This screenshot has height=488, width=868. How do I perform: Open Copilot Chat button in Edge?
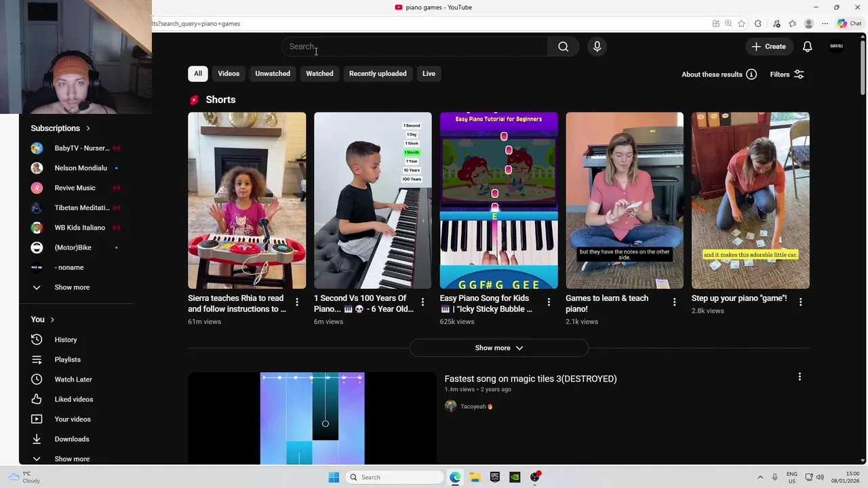(849, 24)
